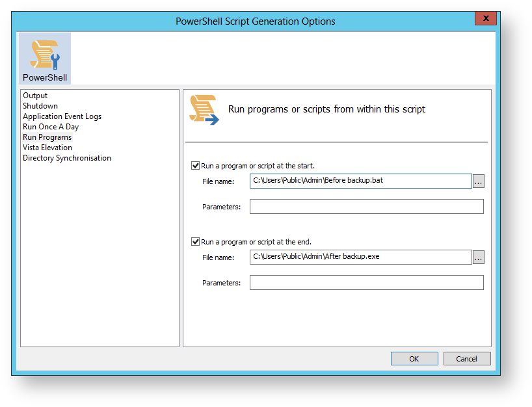
Task: Uncheck Run a program at the start
Action: pos(195,166)
